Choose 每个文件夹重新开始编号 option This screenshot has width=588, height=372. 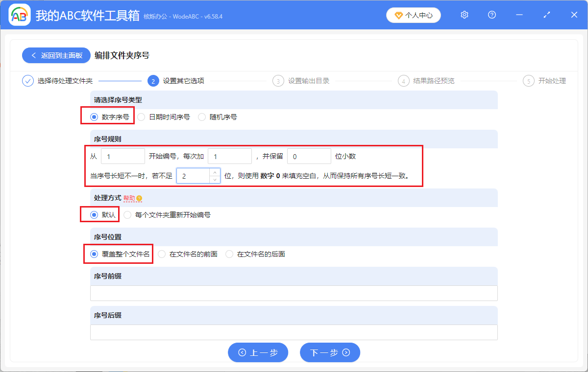coord(127,215)
